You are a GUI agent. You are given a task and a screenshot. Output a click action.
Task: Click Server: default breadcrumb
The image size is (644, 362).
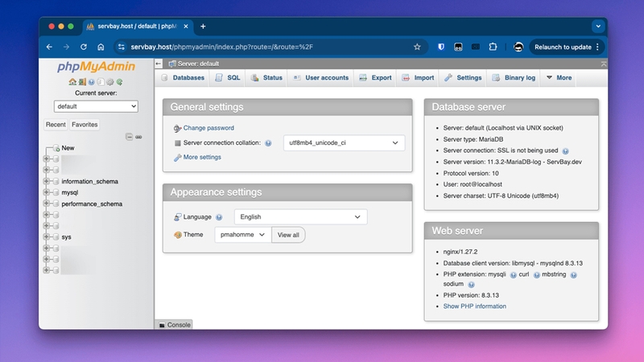click(x=198, y=64)
